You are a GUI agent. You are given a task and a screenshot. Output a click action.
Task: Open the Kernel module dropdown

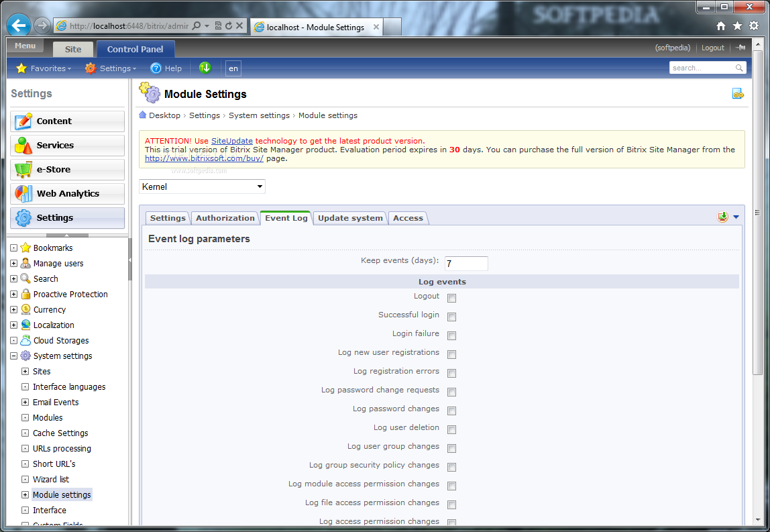coord(202,187)
